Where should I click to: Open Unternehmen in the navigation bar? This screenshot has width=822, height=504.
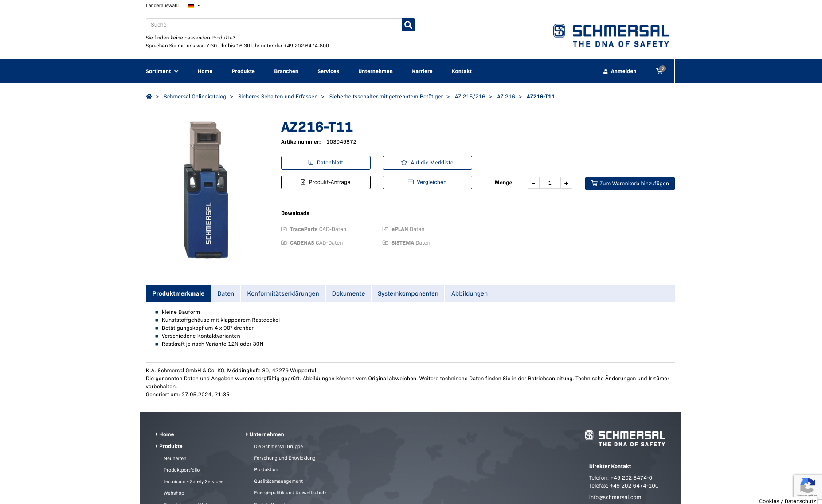(376, 71)
